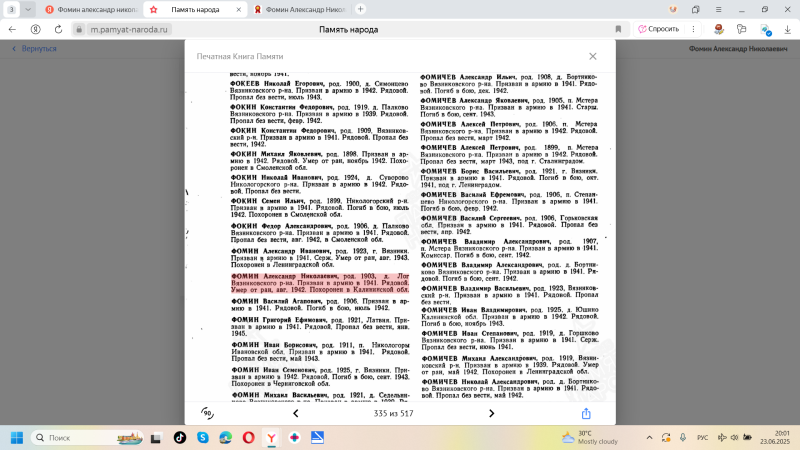The height and width of the screenshot is (450, 800).
Task: Open the three-dot menu near Спросить
Action: 693,29
